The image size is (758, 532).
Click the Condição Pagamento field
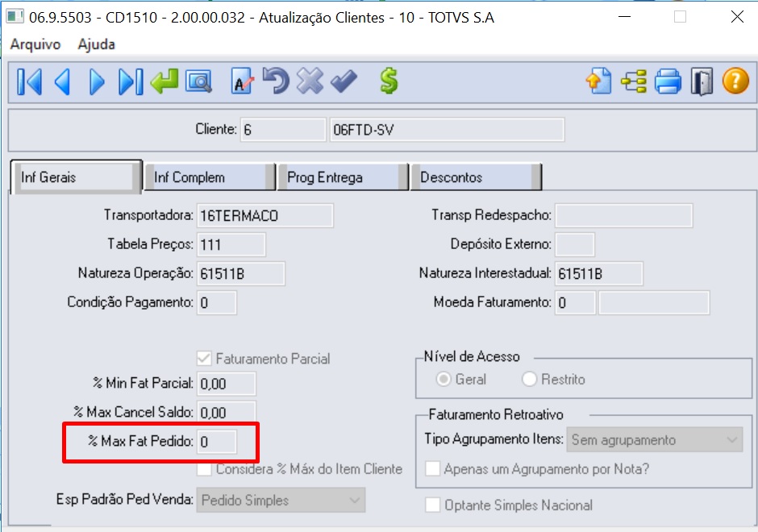pyautogui.click(x=217, y=302)
